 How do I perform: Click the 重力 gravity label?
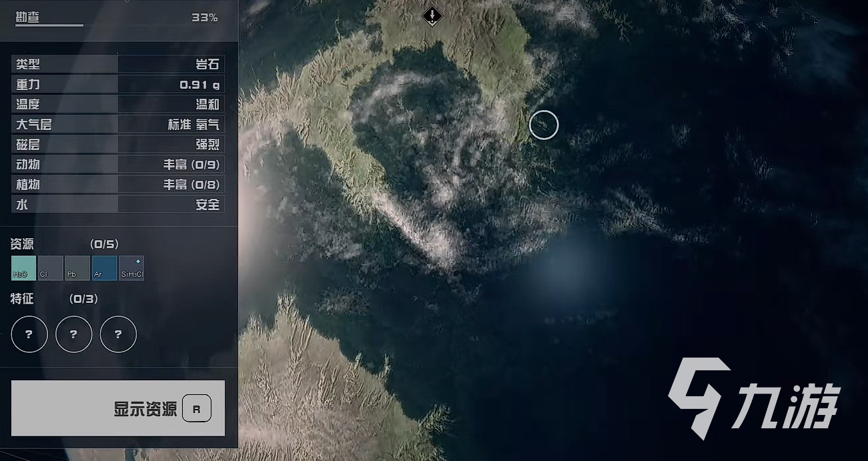[x=28, y=84]
